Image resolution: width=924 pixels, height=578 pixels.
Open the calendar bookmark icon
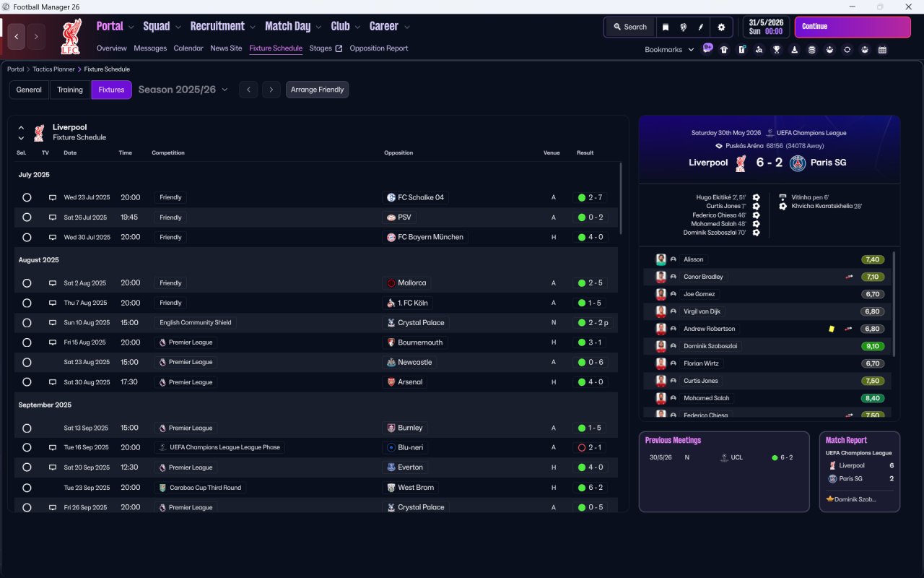[x=882, y=50]
